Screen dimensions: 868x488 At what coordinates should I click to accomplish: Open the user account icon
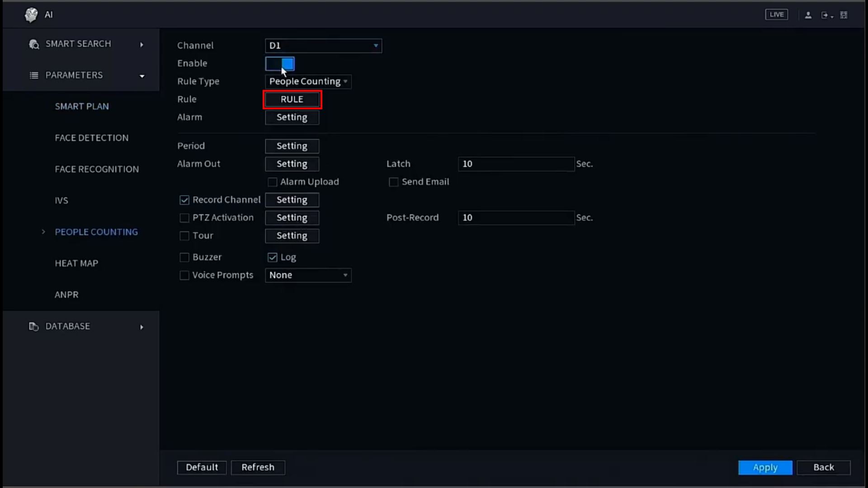point(808,15)
